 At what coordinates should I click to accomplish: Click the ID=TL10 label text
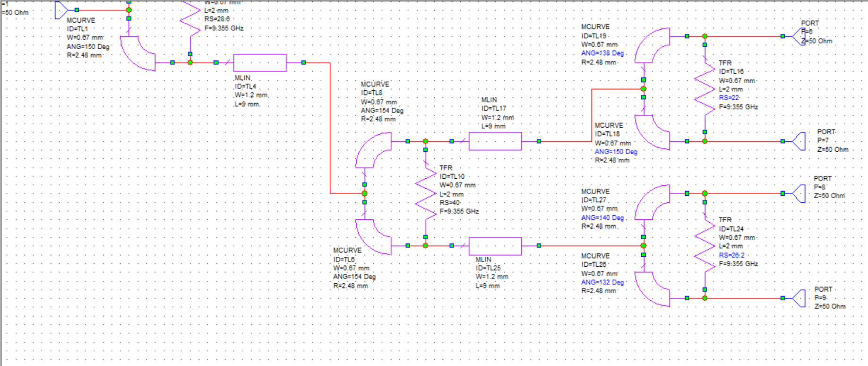[x=452, y=176]
